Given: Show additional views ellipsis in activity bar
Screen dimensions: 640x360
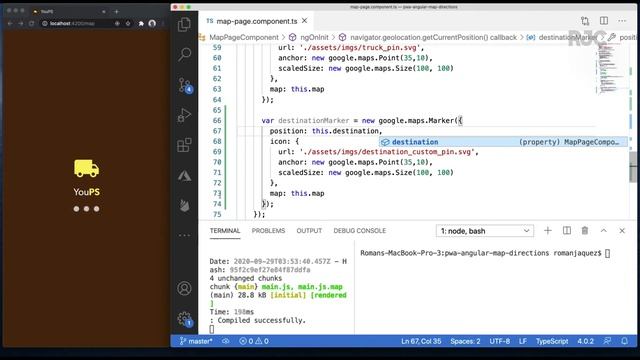Looking at the screenshot, I should (184, 235).
